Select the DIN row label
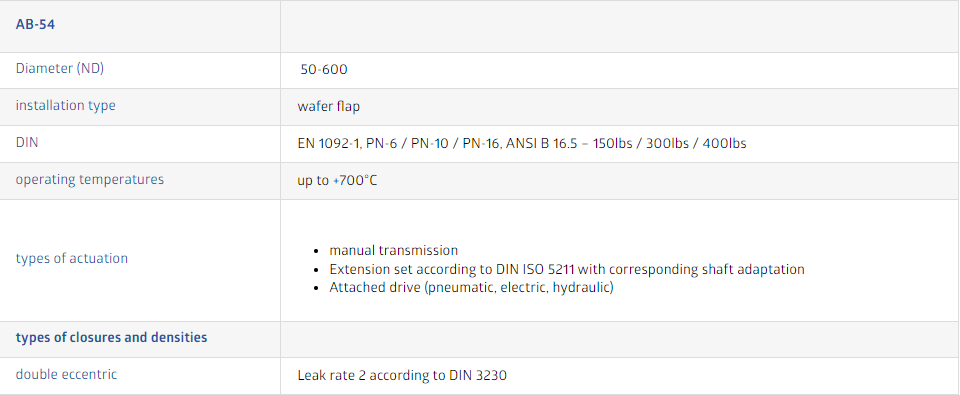 pyautogui.click(x=27, y=142)
